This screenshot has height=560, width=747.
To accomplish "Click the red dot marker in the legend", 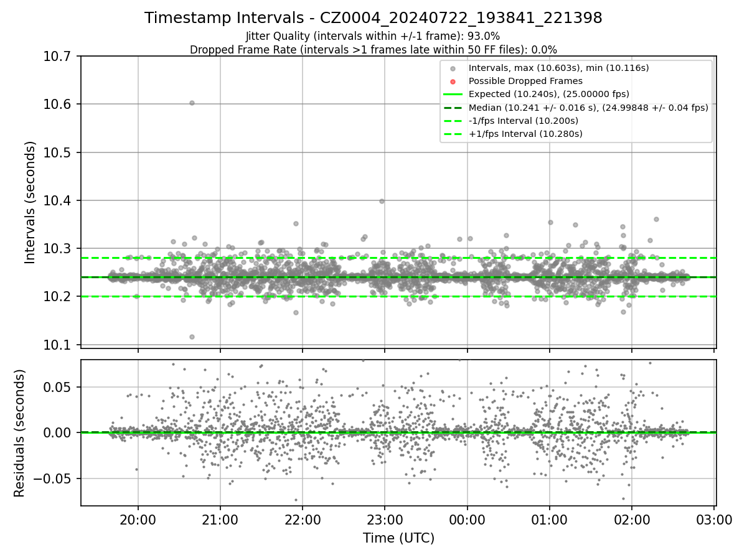I will tap(453, 82).
